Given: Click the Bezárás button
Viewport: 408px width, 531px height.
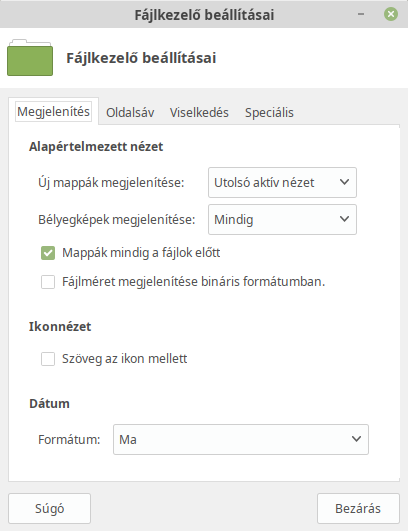Looking at the screenshot, I should 358,508.
